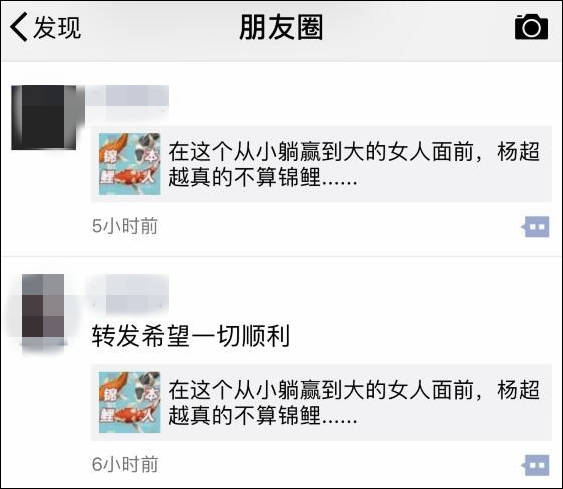
Task: Tap the divider area between the two posts
Action: click(x=282, y=256)
